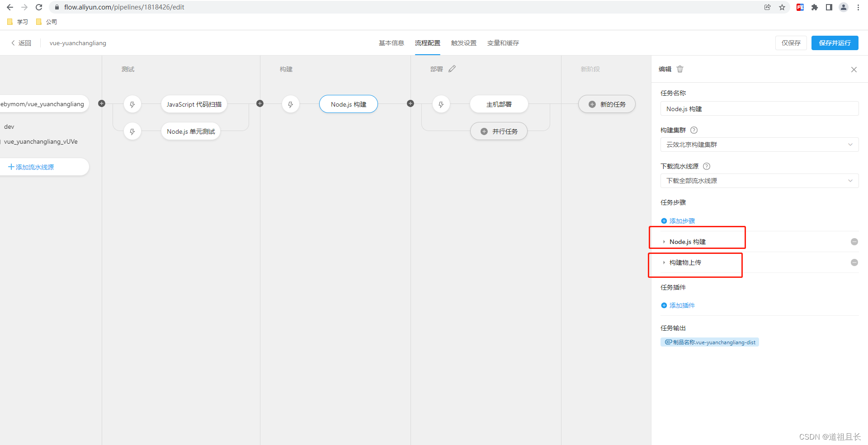
Task: Click the trigger icon before 主机部署
Action: (441, 104)
